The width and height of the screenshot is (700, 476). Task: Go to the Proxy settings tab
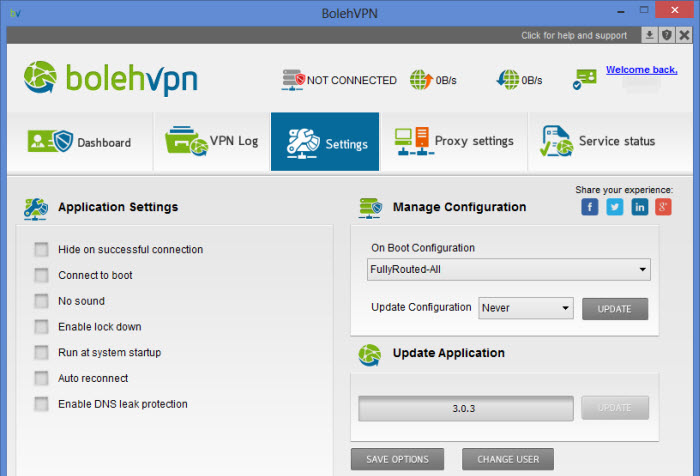click(x=454, y=142)
